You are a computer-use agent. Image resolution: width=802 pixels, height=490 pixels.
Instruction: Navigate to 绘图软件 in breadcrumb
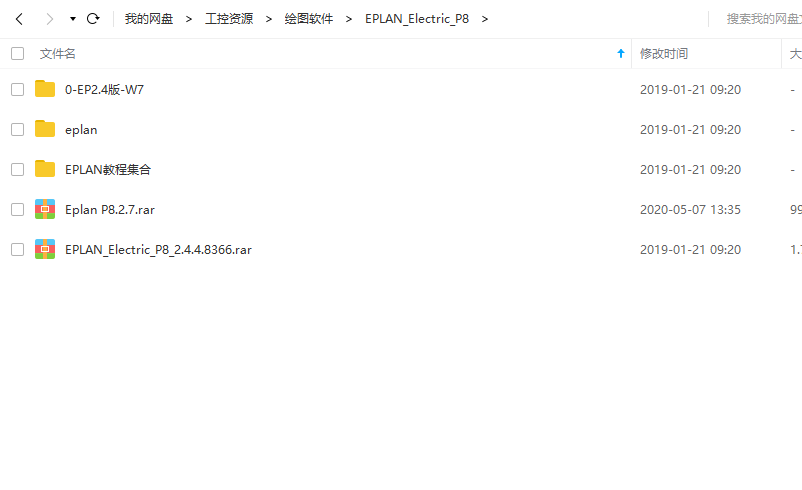pyautogui.click(x=309, y=19)
